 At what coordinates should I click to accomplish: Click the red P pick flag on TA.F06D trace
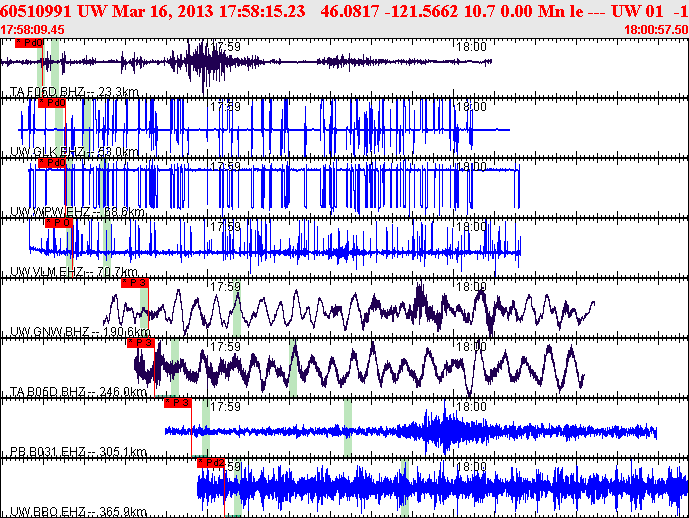click(x=28, y=44)
